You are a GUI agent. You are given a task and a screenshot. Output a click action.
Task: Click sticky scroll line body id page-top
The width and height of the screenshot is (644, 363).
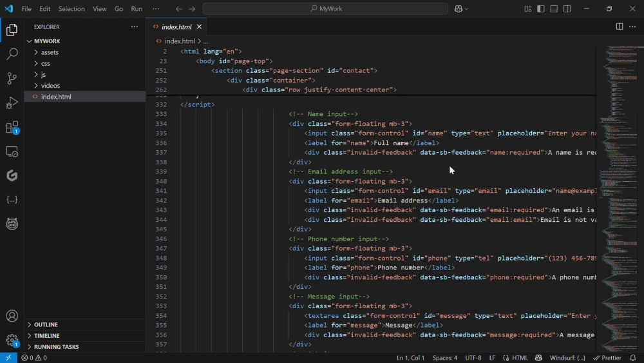pyautogui.click(x=234, y=61)
